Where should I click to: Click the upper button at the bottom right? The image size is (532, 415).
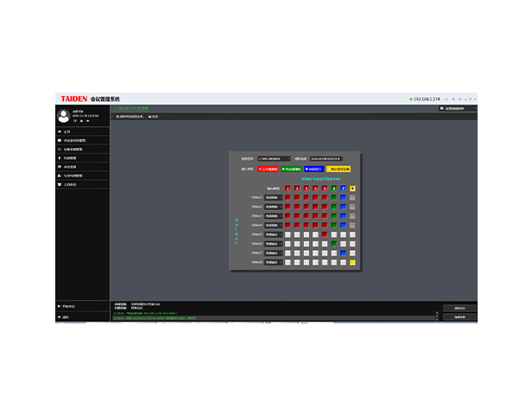(460, 308)
